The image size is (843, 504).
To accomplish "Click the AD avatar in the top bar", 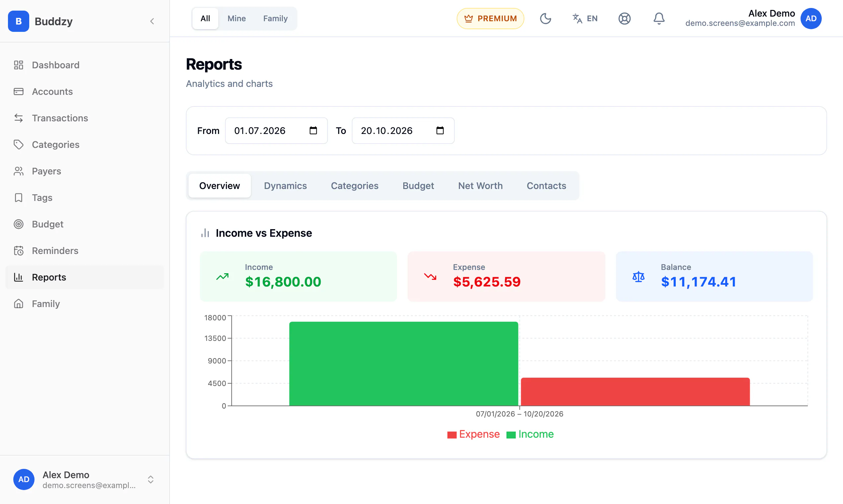I will point(811,18).
